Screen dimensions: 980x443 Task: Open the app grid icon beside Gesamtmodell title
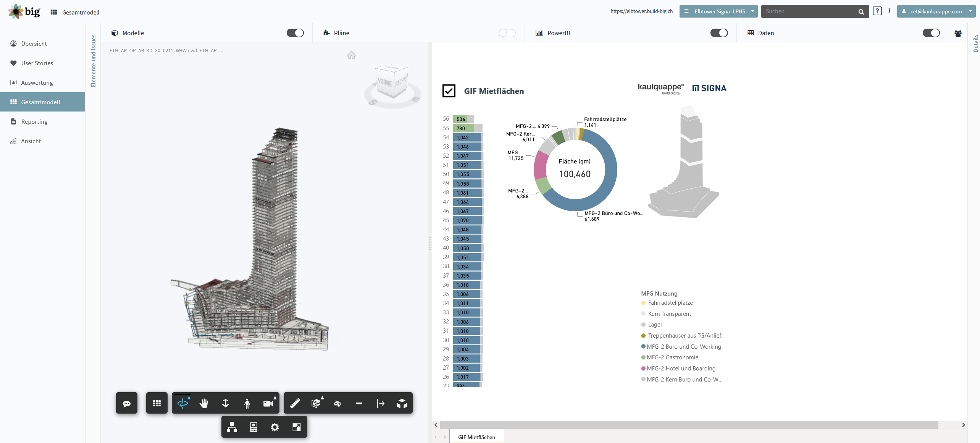tap(54, 12)
